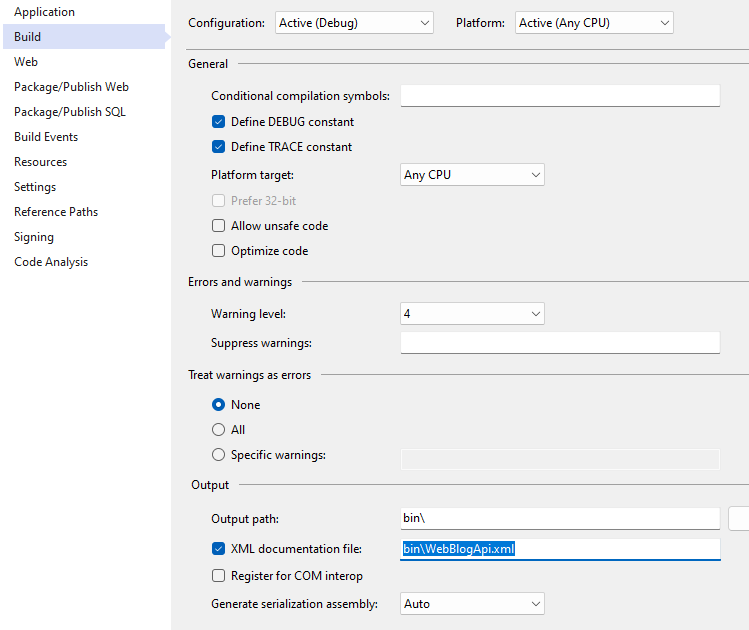Screen dimensions: 749x630
Task: Open the Warning level dropdown
Action: coord(472,314)
